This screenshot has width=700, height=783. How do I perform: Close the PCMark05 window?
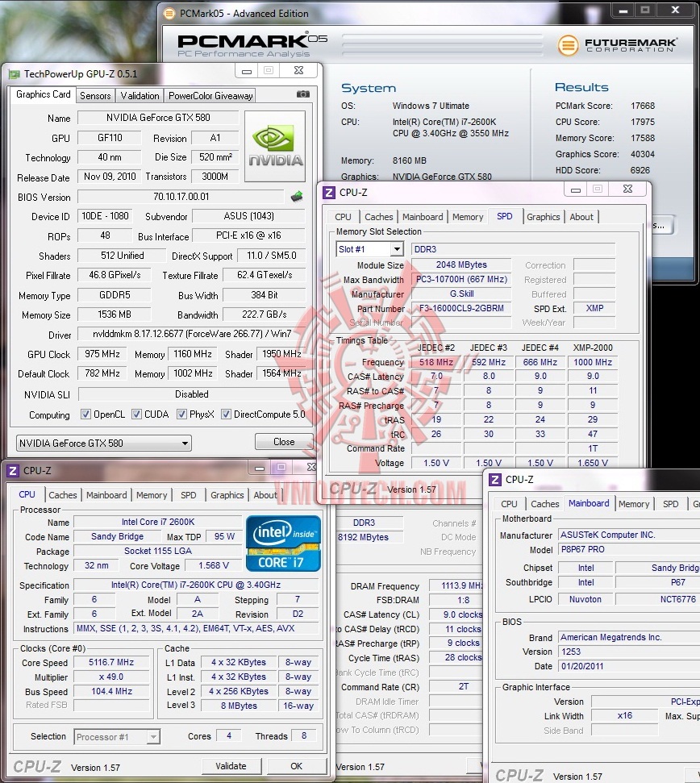[675, 10]
